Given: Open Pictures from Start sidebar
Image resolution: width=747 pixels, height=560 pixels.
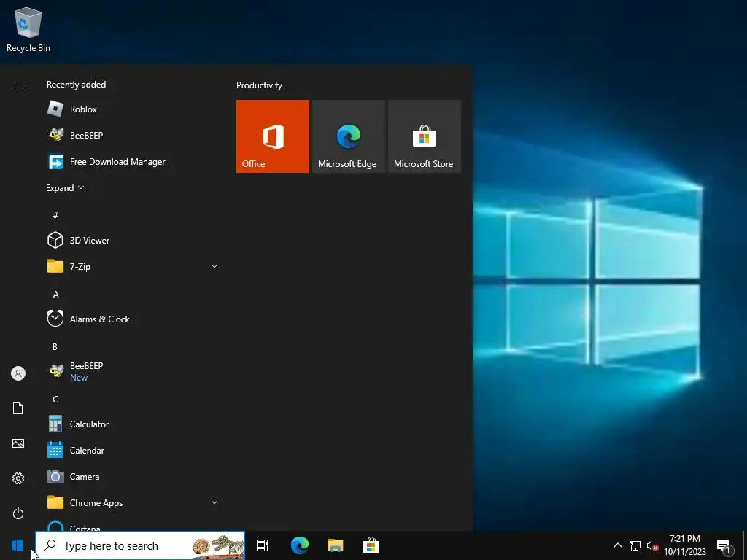Looking at the screenshot, I should pos(18,443).
